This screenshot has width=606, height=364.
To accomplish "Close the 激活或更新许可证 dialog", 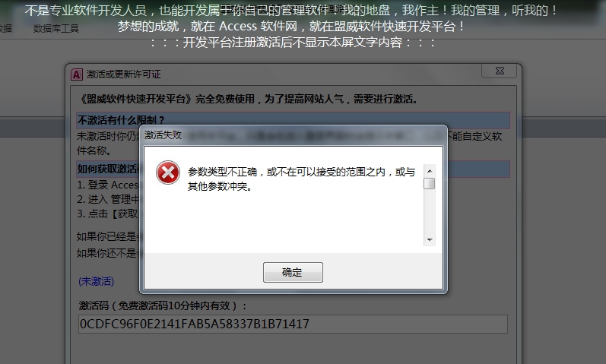I will click(x=500, y=71).
